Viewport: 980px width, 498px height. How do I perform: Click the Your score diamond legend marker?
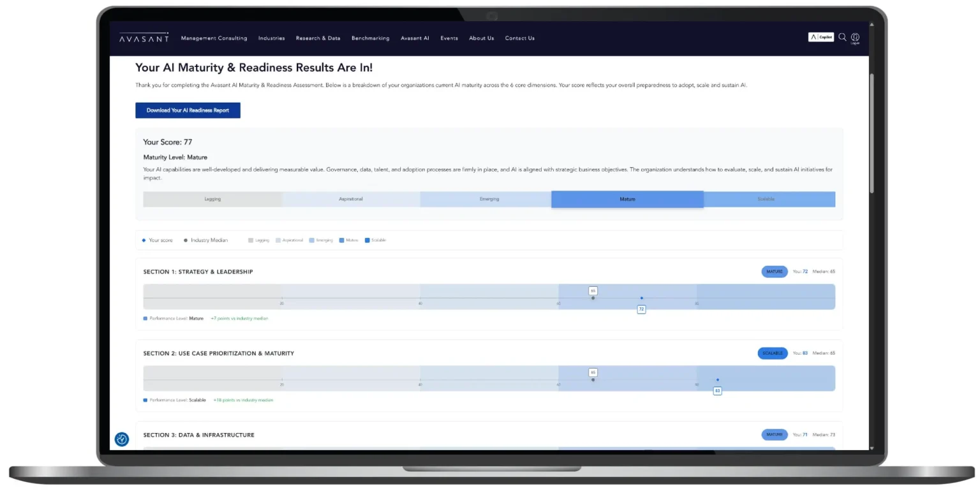(x=144, y=240)
